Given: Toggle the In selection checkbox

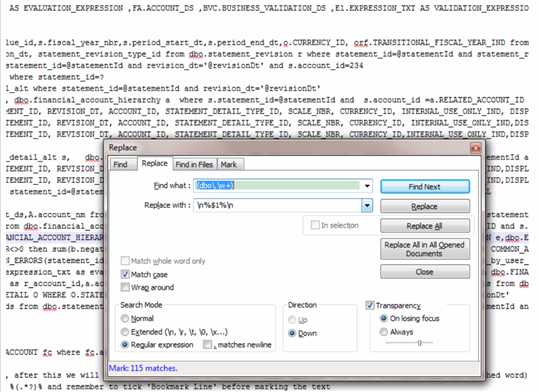Looking at the screenshot, I should click(x=315, y=225).
